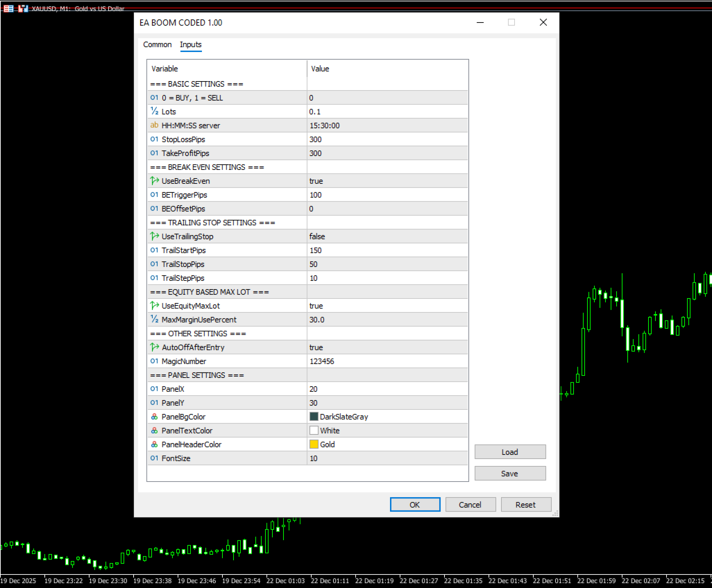712x588 pixels.
Task: Click the color icon beside PanelTextColor
Action: tap(154, 430)
